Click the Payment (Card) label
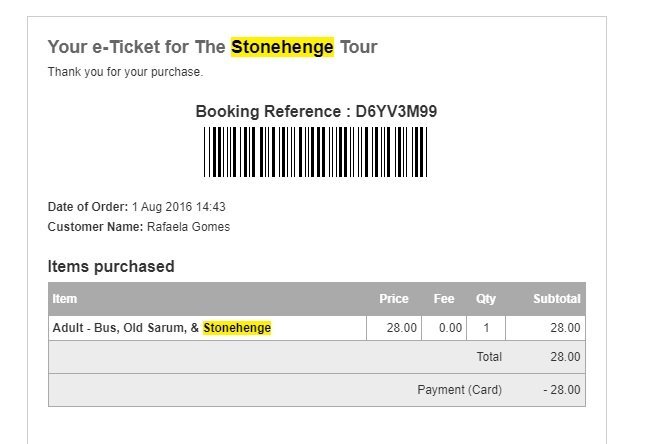 click(459, 390)
